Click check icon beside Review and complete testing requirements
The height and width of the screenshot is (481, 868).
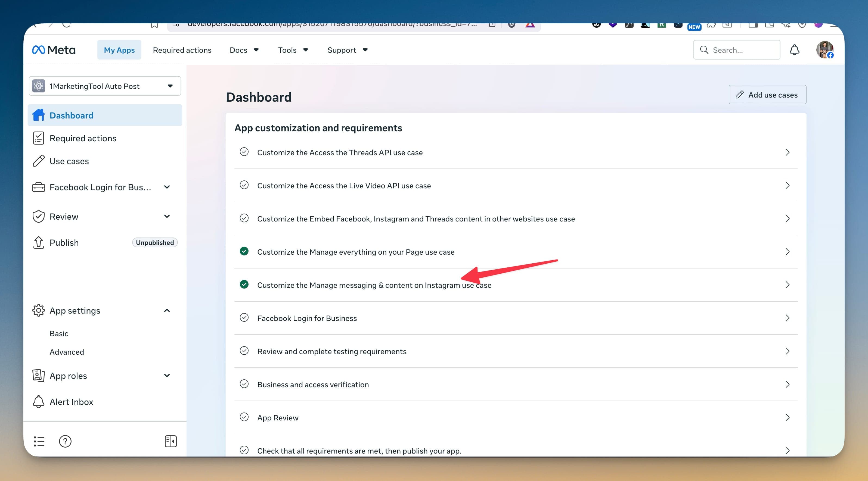(x=244, y=351)
